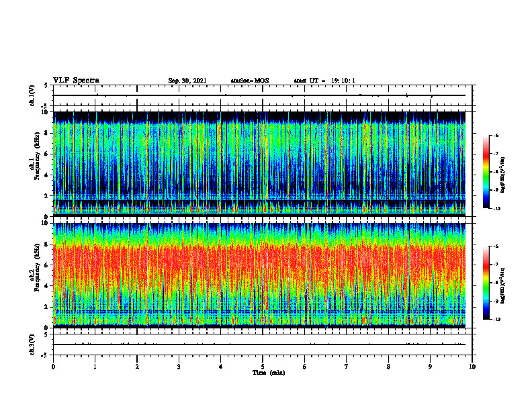Click inside the ch.1 spectrogram panel
Screen dimensions: 532x411
coord(259,164)
